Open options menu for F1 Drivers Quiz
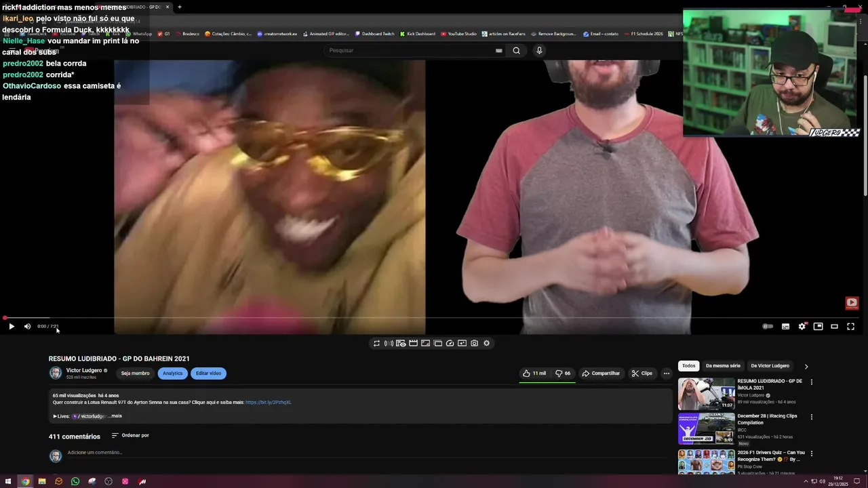The width and height of the screenshot is (868, 488). [812, 453]
